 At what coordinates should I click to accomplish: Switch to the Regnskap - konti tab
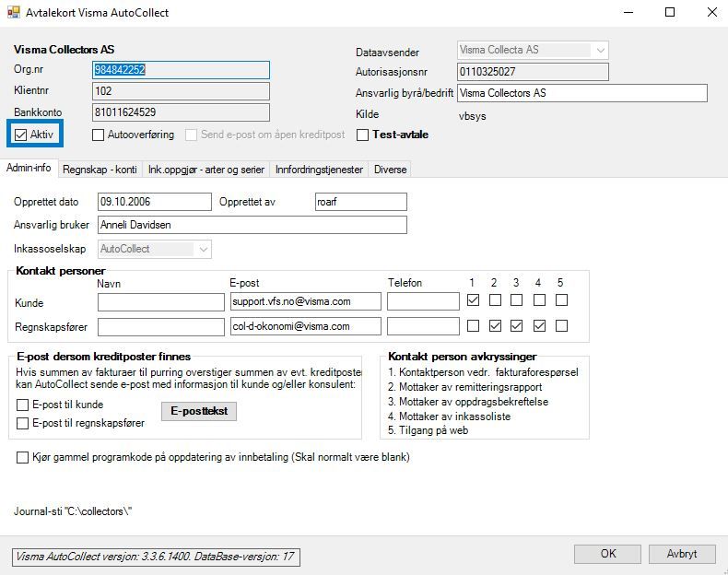tap(100, 170)
